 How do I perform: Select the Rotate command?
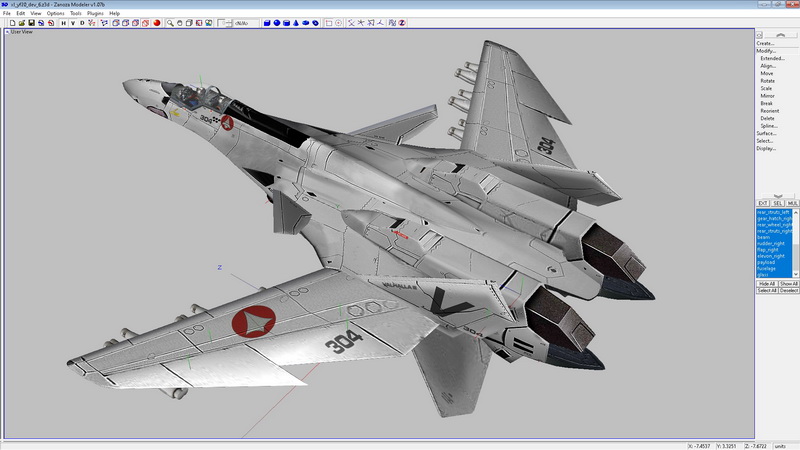pos(768,81)
